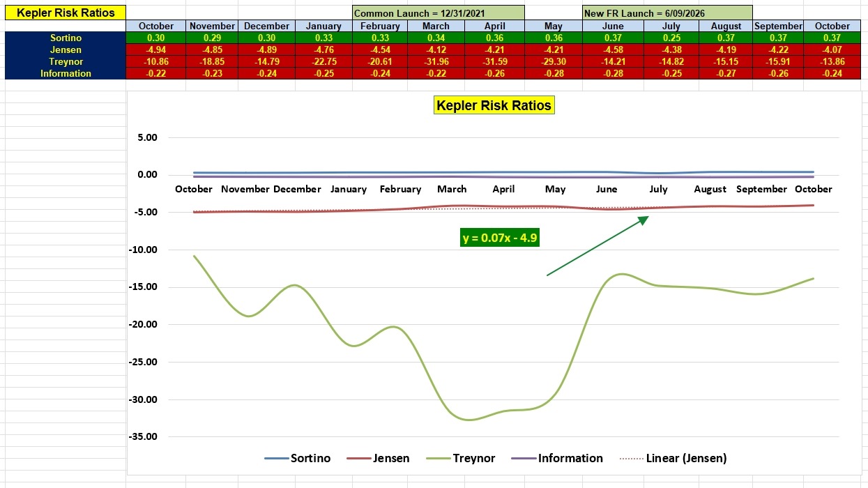Click the Sortino row header cell
The height and width of the screenshot is (488, 868).
tap(66, 38)
